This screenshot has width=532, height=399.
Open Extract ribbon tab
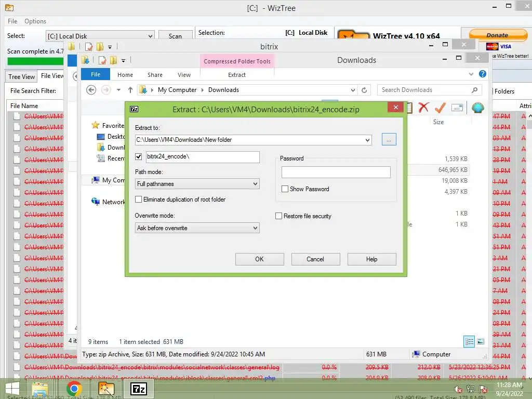click(236, 75)
